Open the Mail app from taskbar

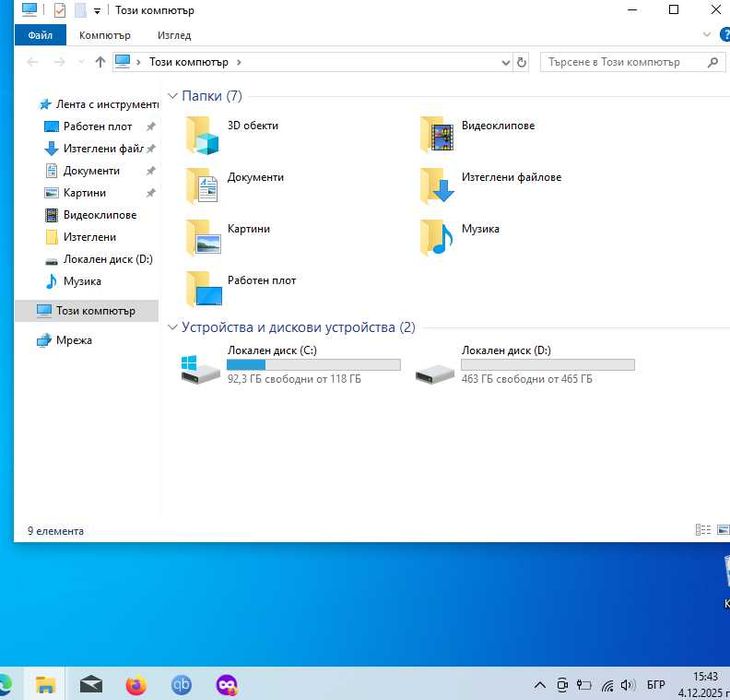pos(91,685)
